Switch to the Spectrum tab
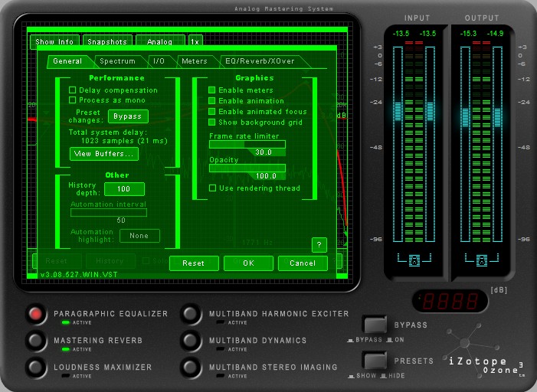 point(117,61)
